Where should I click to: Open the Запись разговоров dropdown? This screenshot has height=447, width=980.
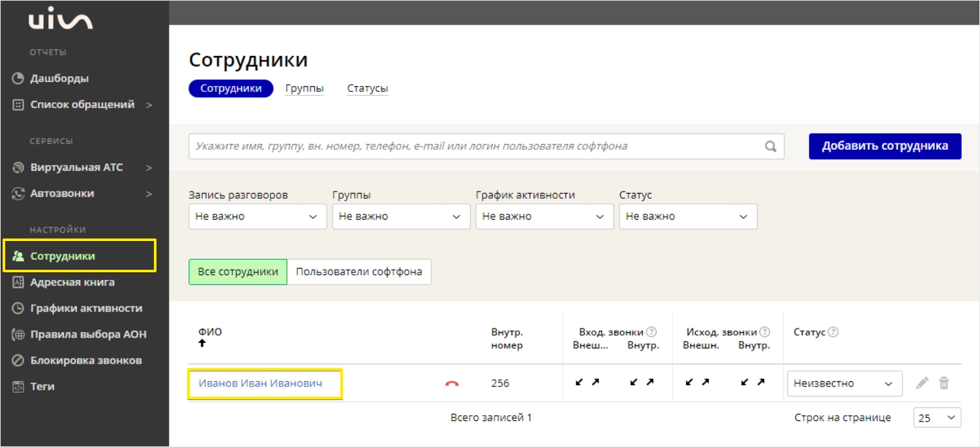tap(258, 216)
